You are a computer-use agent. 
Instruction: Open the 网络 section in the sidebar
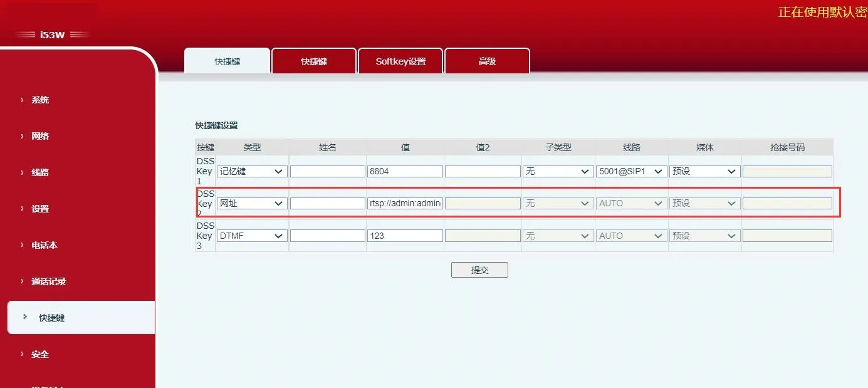(39, 135)
